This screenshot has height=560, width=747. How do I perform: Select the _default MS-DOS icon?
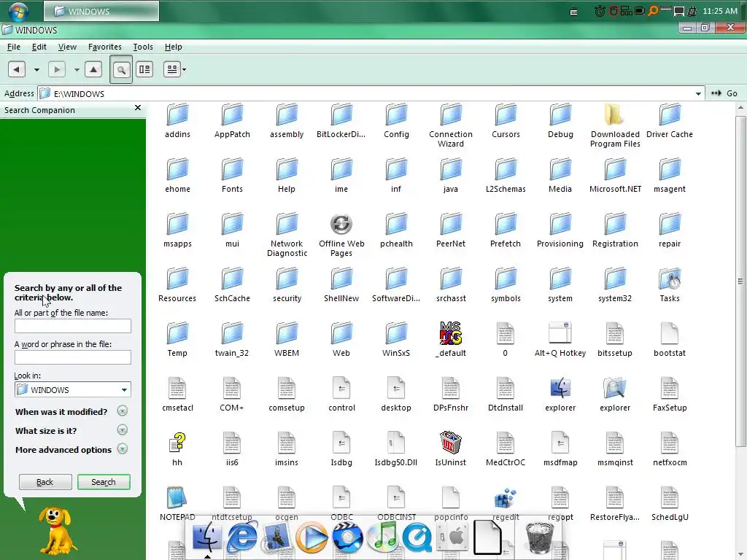(451, 332)
